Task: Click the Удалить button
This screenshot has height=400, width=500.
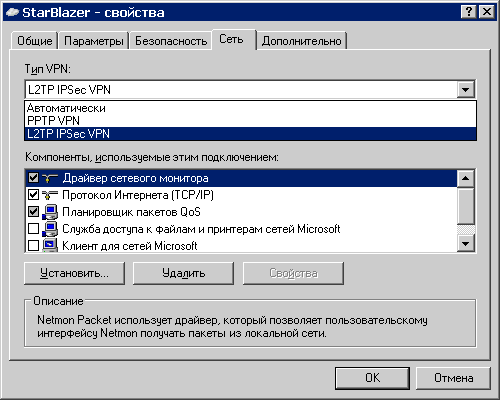Action: coord(183,273)
